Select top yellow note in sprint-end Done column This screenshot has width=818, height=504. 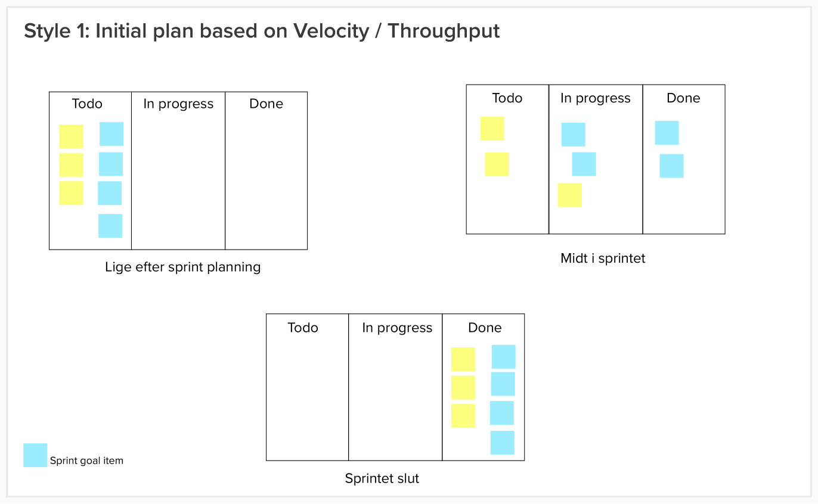(x=463, y=359)
